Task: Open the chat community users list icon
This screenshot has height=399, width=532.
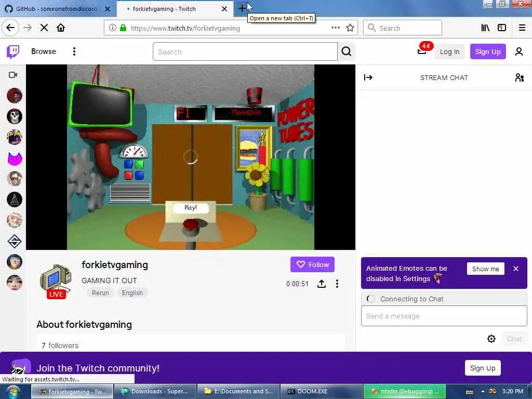Action: tap(519, 78)
